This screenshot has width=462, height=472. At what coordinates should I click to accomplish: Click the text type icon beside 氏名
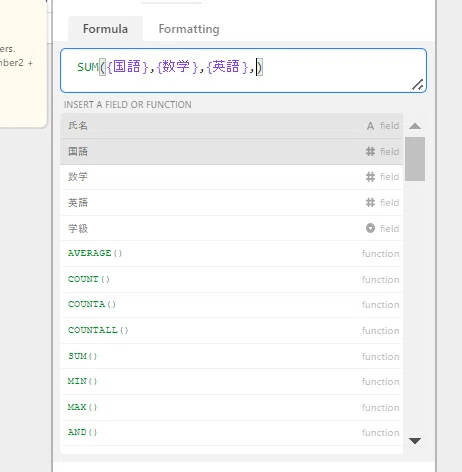click(x=370, y=126)
